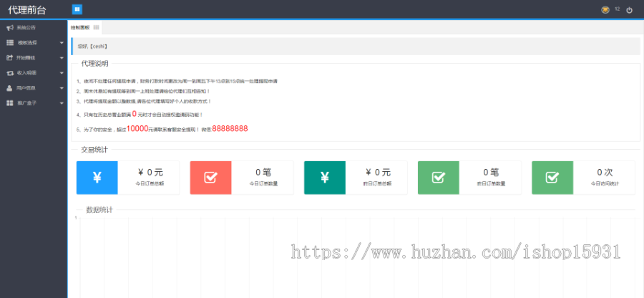Click the 代理前台 logo title
Viewport: 644px width, 298px height.
tap(28, 9)
